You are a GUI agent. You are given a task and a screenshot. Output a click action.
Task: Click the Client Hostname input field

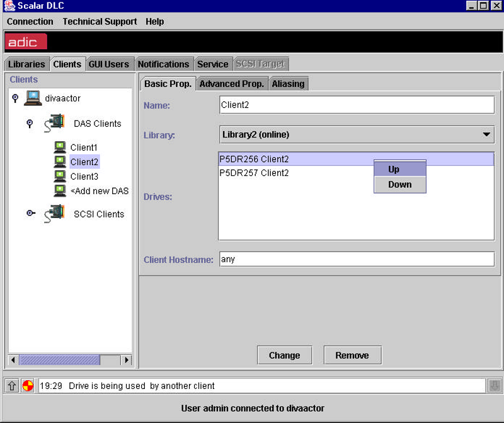click(357, 259)
